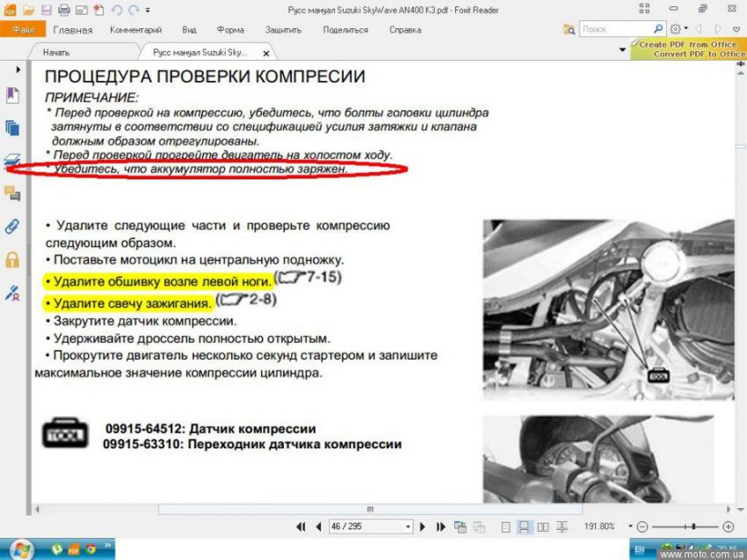Viewport: 747px width, 560px height.
Task: Go to the first page
Action: pyautogui.click(x=301, y=527)
